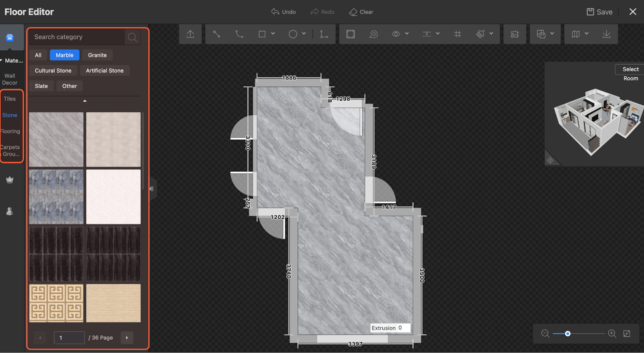Click the download arrow icon
This screenshot has height=353, width=644.
(606, 34)
